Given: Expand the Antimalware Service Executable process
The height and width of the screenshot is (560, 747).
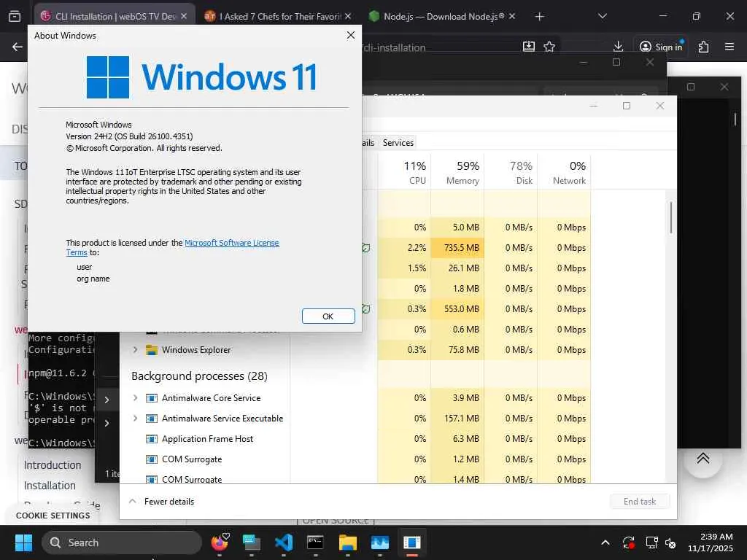Looking at the screenshot, I should click(x=135, y=418).
